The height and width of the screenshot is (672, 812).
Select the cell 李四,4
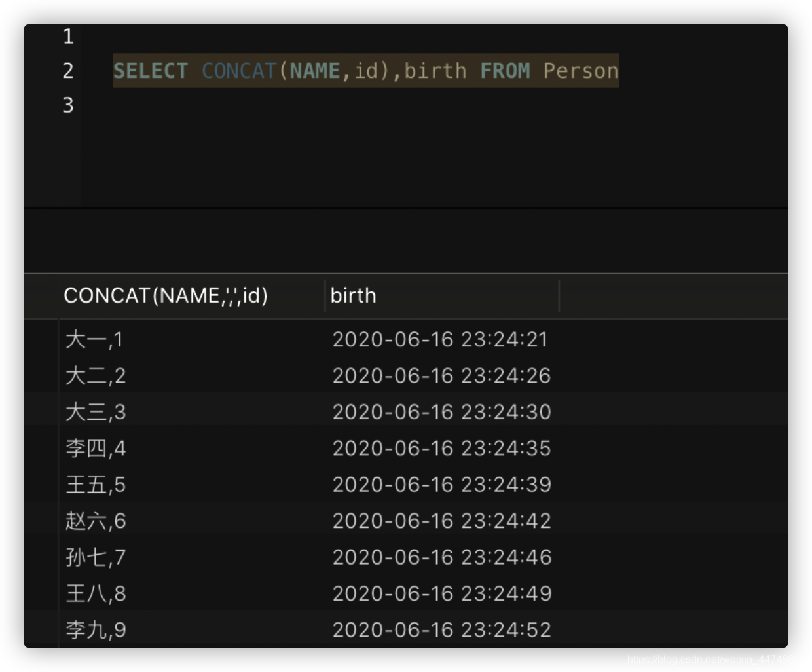(x=96, y=449)
